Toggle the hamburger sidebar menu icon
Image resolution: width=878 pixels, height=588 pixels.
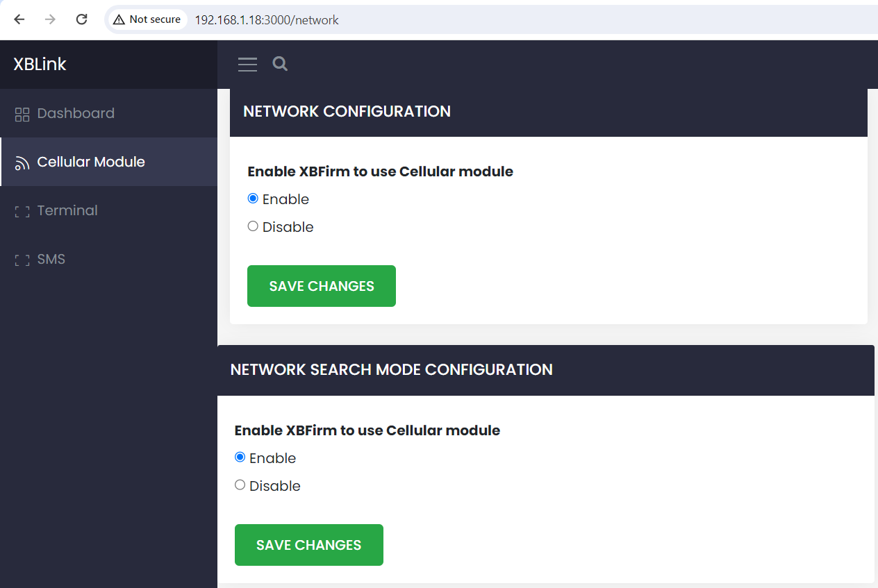click(247, 65)
